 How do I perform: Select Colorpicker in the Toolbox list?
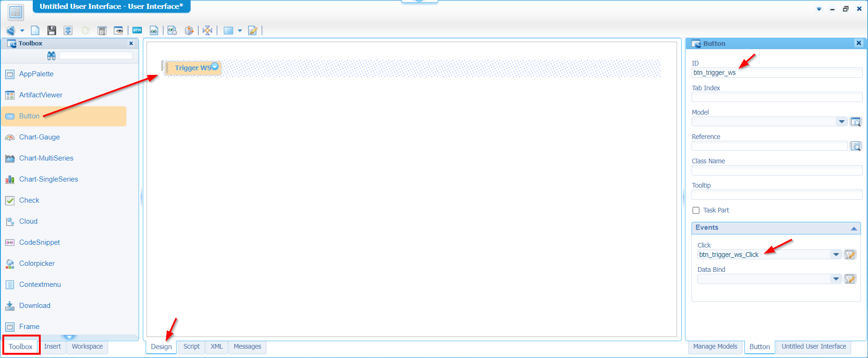click(x=37, y=263)
